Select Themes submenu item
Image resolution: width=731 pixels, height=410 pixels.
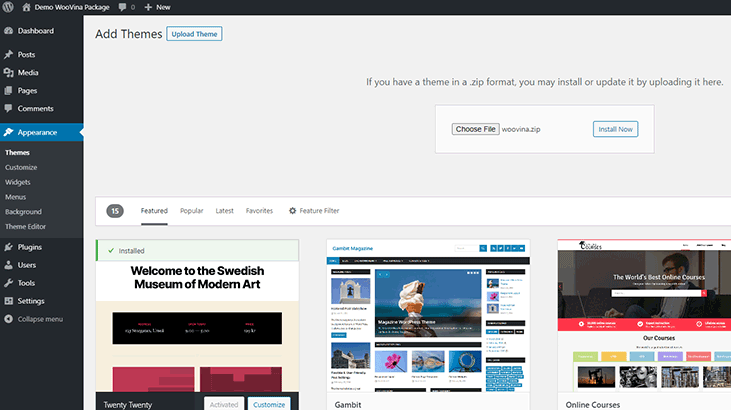point(17,153)
